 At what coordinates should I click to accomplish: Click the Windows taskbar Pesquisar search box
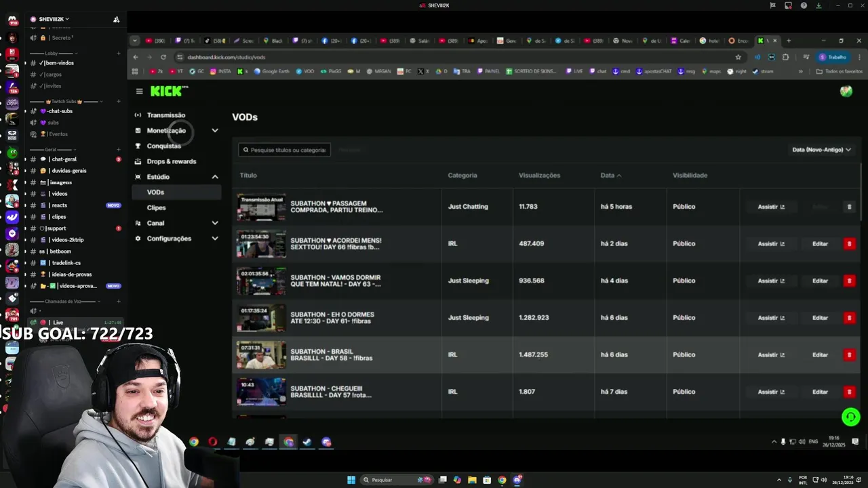coord(397,480)
